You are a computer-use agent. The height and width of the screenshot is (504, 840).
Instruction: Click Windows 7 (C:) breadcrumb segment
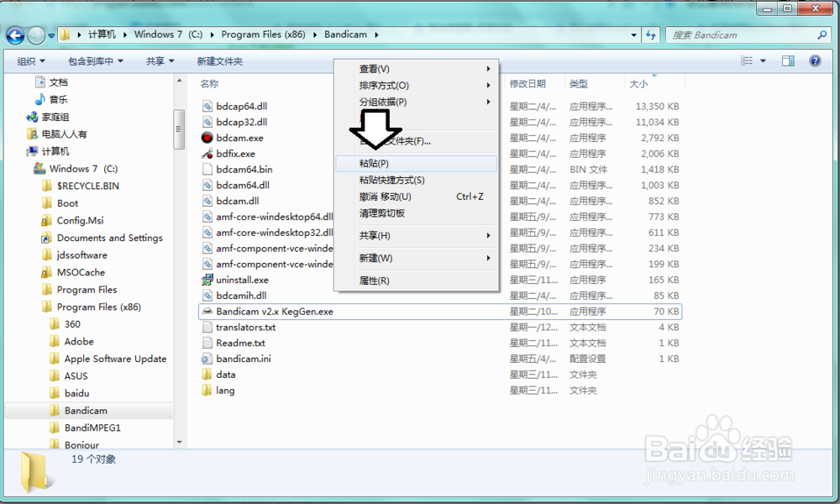168,34
